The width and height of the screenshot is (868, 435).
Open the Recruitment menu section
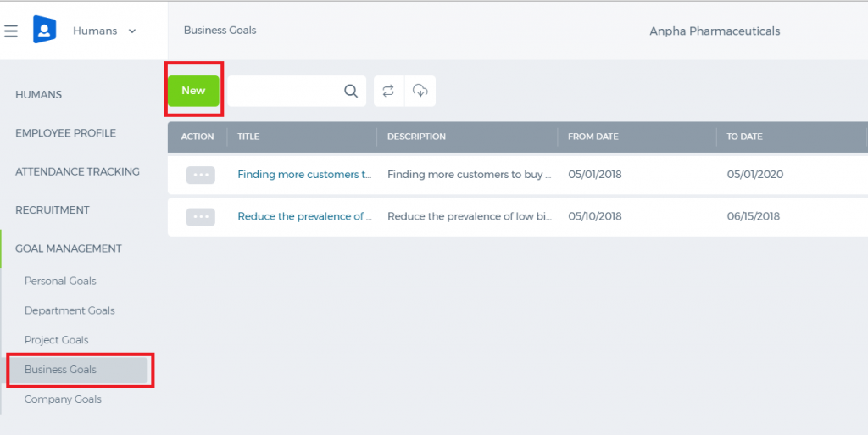pos(53,209)
